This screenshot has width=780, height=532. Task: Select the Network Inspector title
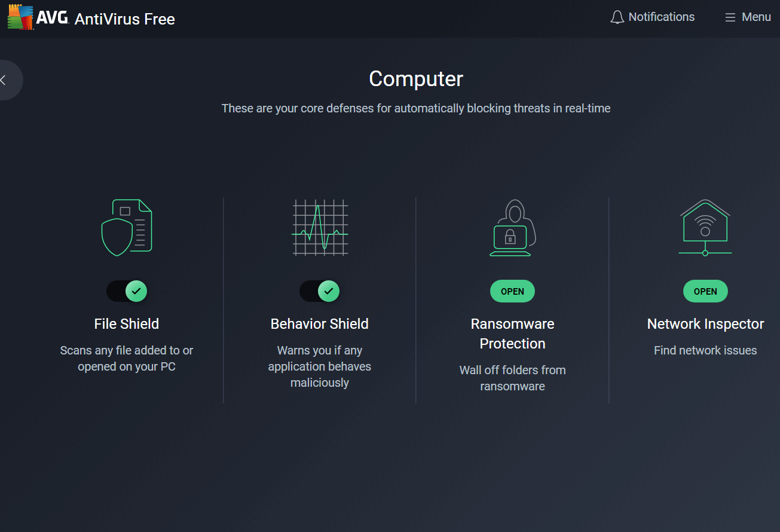click(x=705, y=324)
